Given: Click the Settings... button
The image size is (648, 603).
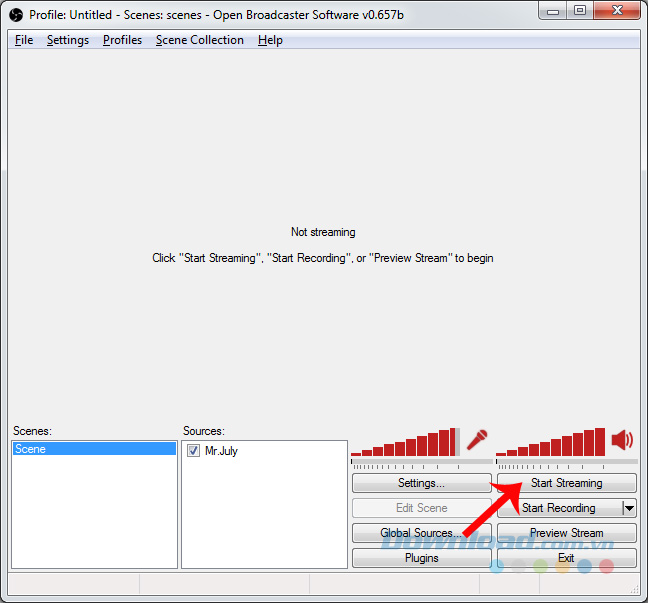Looking at the screenshot, I should click(422, 483).
